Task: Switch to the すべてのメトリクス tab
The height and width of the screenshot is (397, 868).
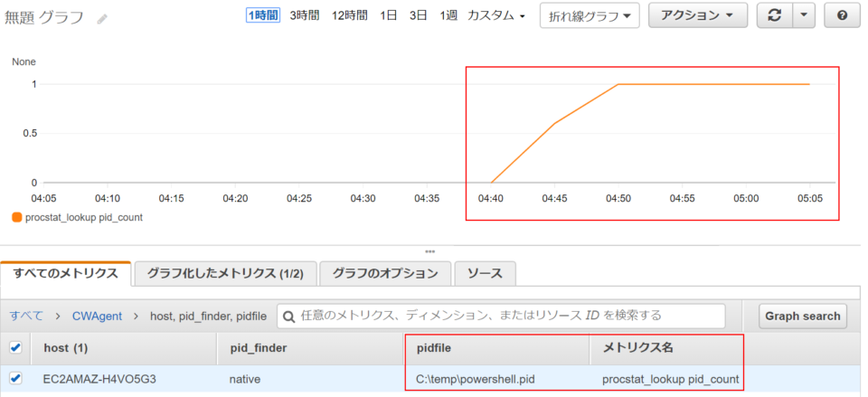Action: click(x=66, y=273)
